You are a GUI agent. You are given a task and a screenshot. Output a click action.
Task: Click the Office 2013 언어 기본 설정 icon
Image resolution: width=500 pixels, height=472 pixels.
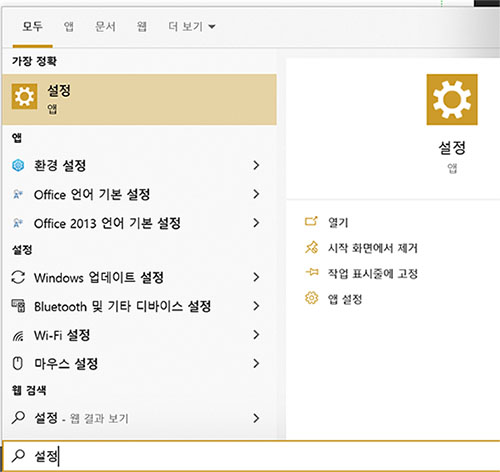point(18,223)
